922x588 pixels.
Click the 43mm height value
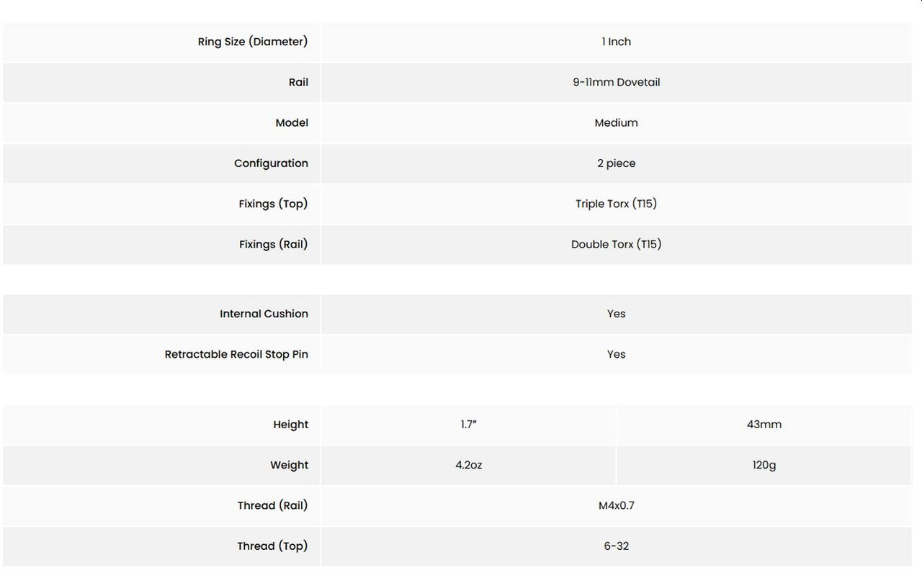tap(764, 425)
